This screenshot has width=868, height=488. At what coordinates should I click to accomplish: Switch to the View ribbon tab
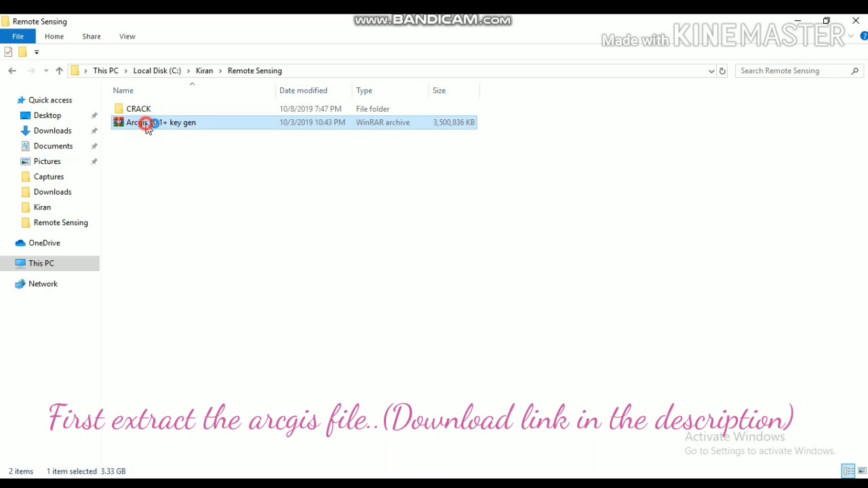pos(127,37)
